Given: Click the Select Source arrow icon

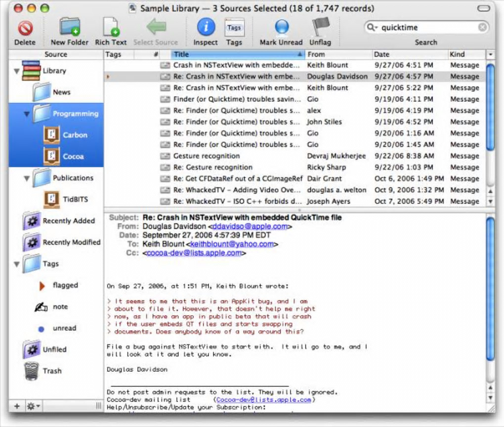Looking at the screenshot, I should pos(156,27).
